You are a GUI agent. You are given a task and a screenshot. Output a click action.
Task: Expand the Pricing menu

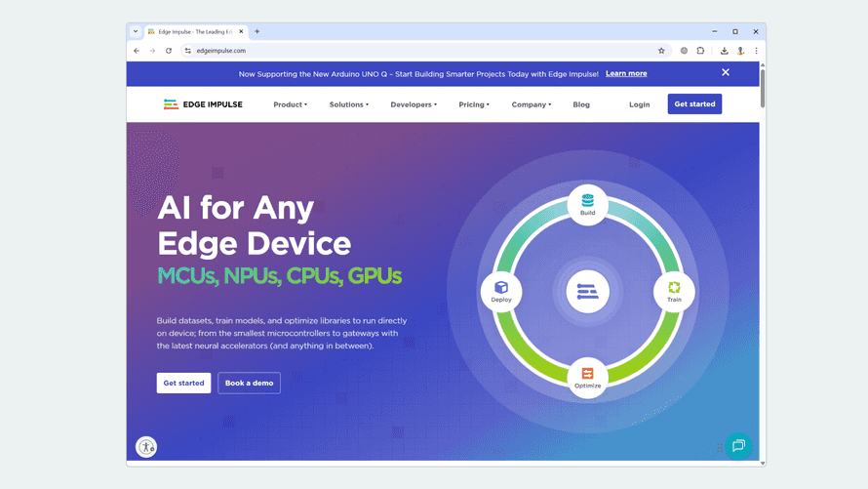click(x=474, y=104)
